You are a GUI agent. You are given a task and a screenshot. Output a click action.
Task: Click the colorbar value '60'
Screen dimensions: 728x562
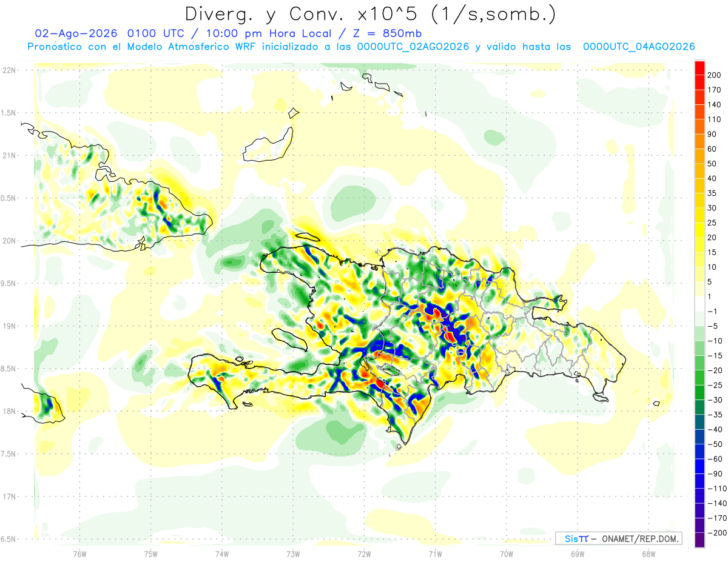coord(713,149)
